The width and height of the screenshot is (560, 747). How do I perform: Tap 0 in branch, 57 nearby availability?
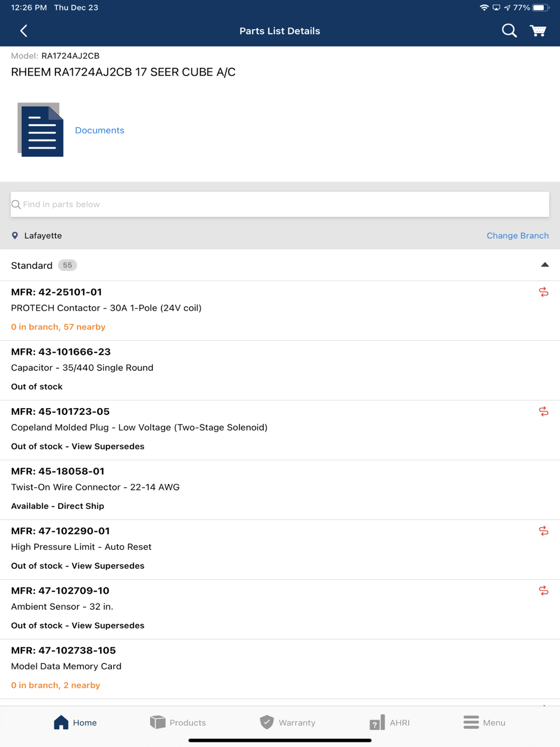[58, 327]
